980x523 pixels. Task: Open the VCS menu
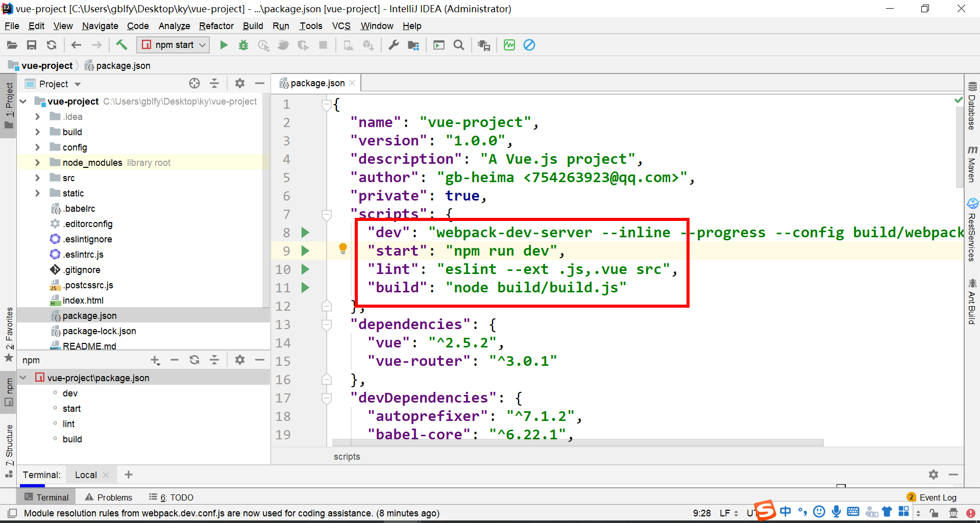(x=341, y=26)
